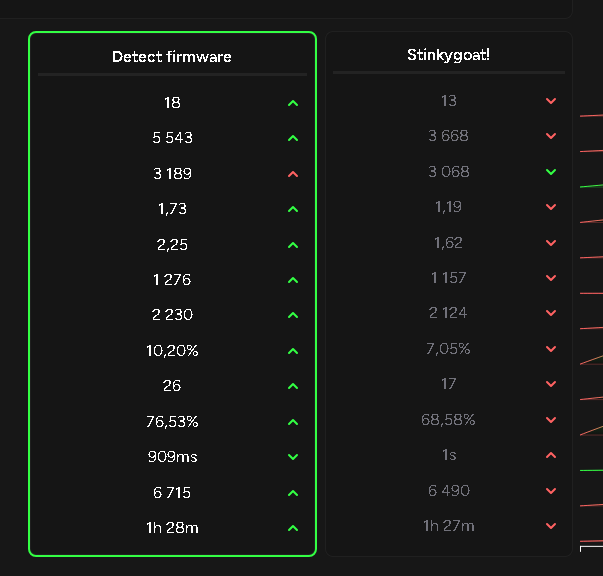Click the Detect firmware team header
The height and width of the screenshot is (576, 603).
click(x=172, y=57)
